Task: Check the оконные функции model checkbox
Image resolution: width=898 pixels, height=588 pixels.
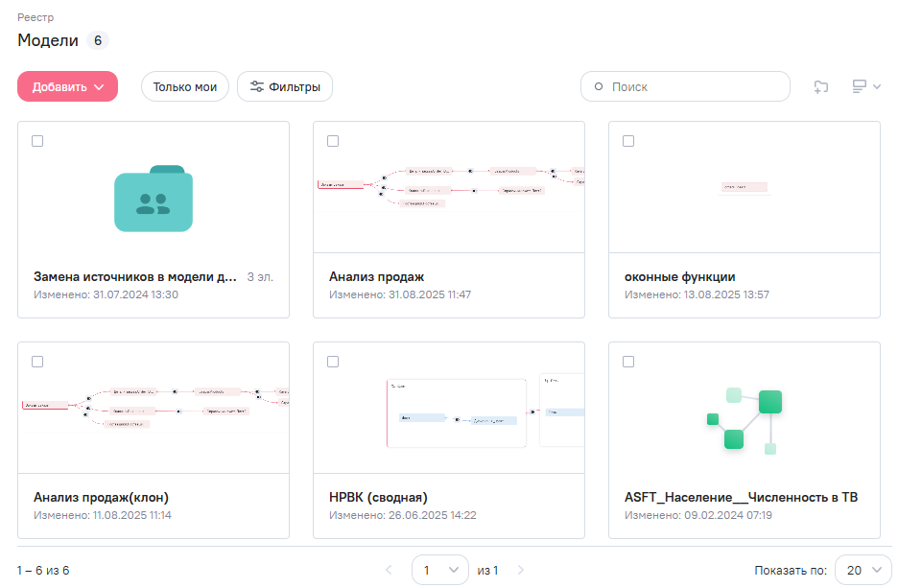Action: tap(628, 141)
